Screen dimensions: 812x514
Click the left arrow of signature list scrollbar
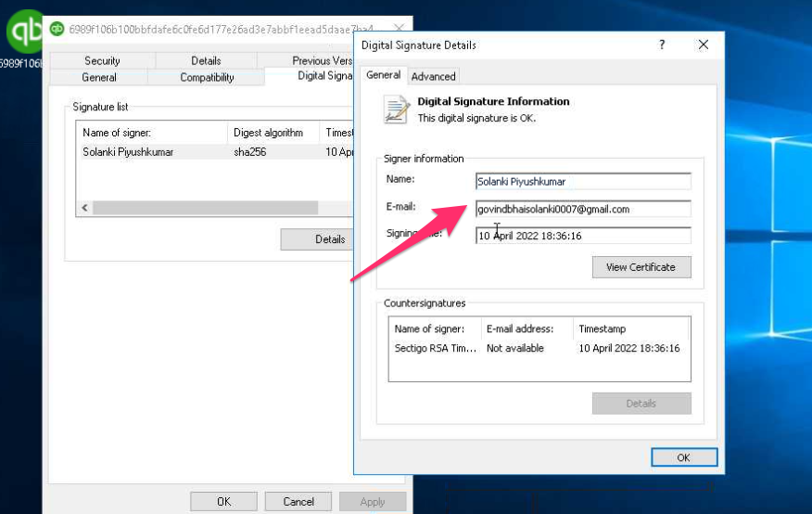pos(84,208)
